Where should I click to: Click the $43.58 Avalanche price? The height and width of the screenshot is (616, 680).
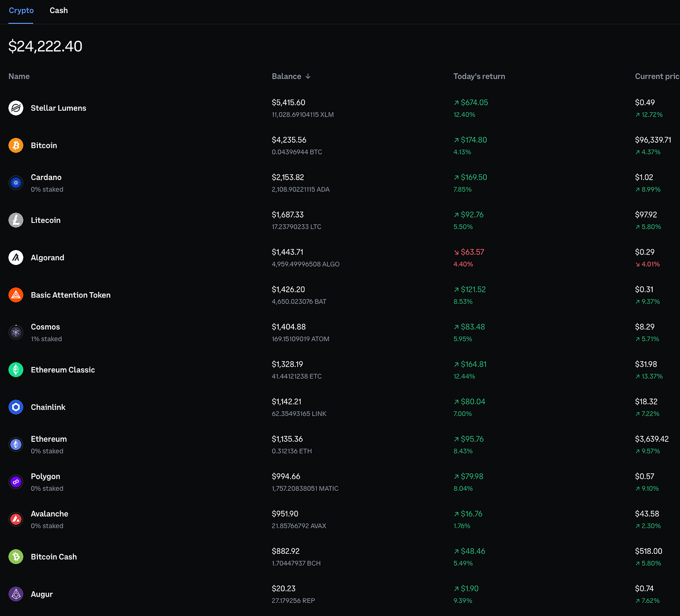(x=647, y=514)
